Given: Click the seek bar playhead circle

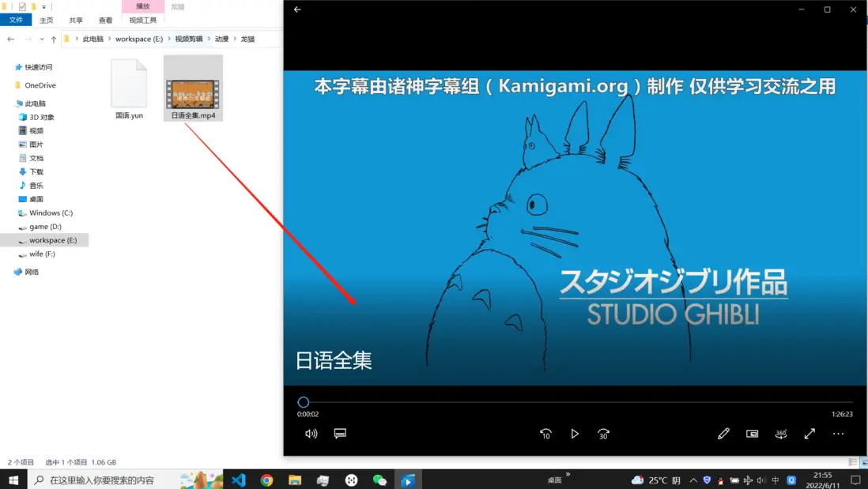Looking at the screenshot, I should coord(303,402).
